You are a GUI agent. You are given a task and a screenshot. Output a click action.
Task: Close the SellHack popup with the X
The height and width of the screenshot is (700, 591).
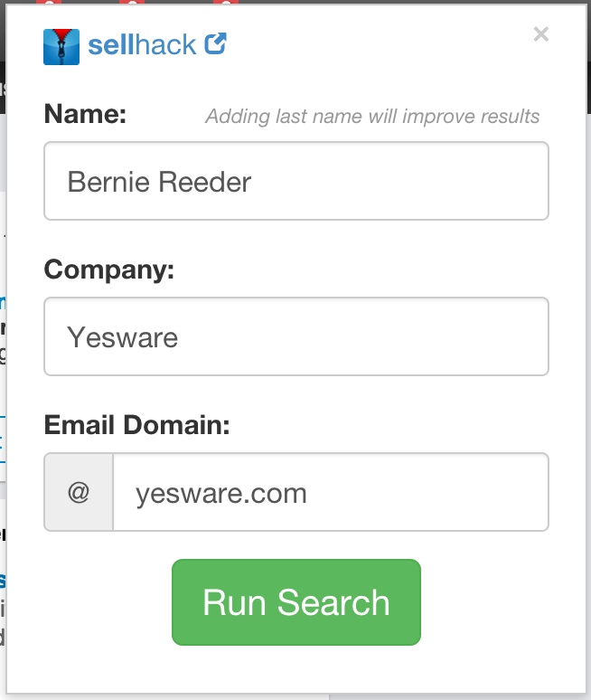pos(541,34)
